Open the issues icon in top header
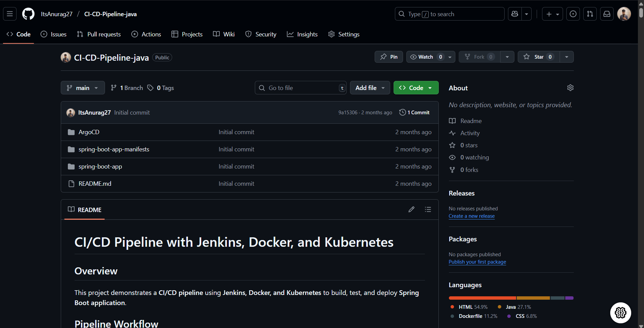This screenshot has height=328, width=644. pos(573,14)
